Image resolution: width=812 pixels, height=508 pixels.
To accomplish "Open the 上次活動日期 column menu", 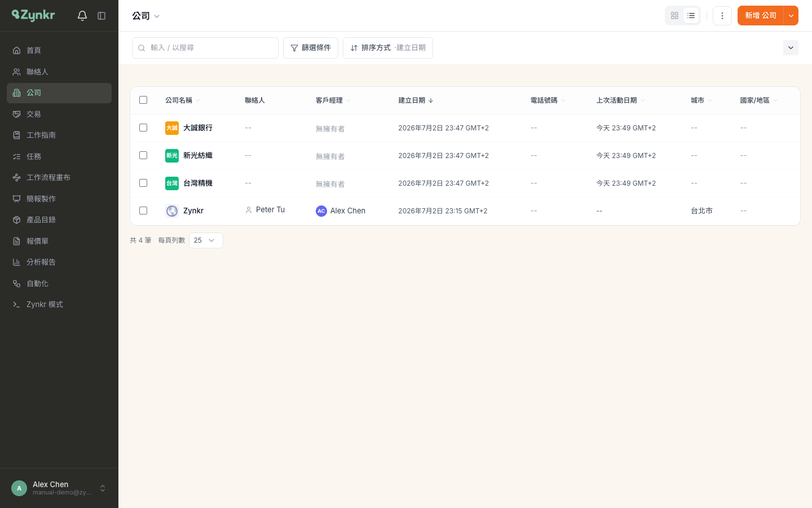I will pos(643,101).
